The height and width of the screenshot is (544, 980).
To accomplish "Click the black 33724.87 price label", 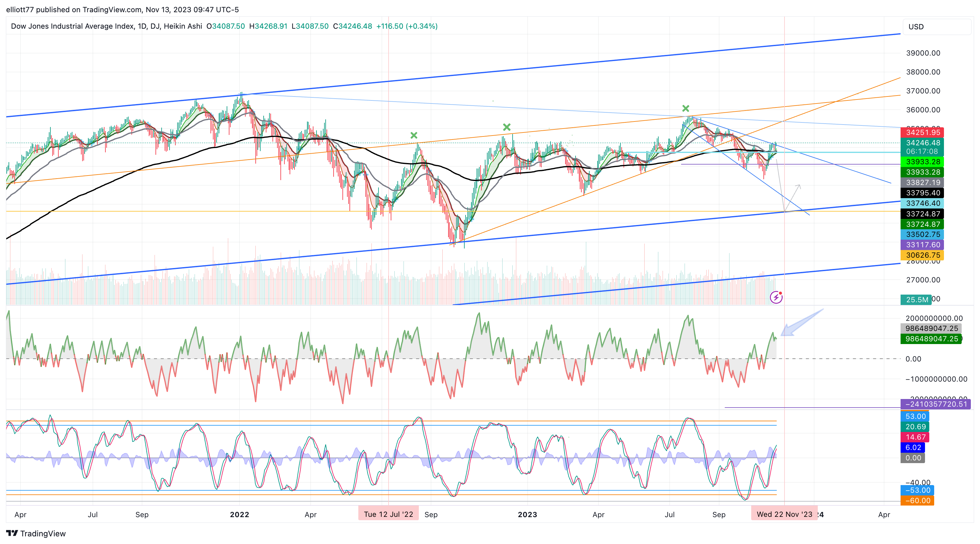I will [x=922, y=214].
